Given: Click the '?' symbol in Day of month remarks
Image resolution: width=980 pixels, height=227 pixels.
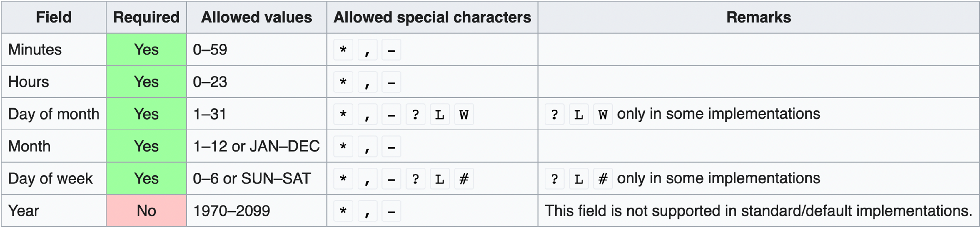Looking at the screenshot, I should click(x=554, y=114).
